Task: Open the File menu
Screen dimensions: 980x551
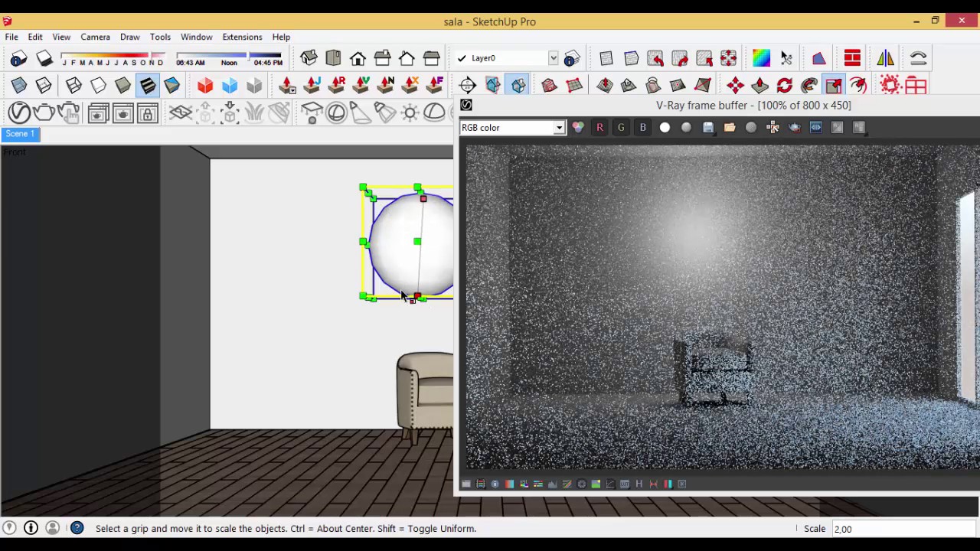Action: click(x=11, y=37)
